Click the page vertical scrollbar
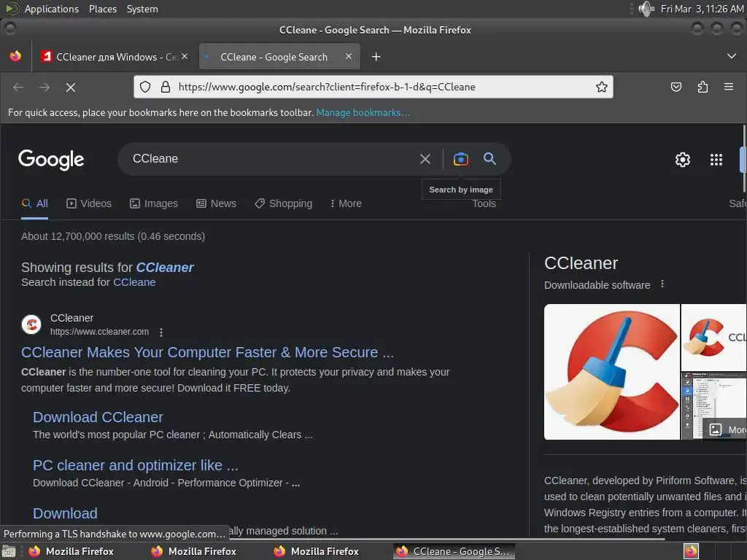 point(743,160)
